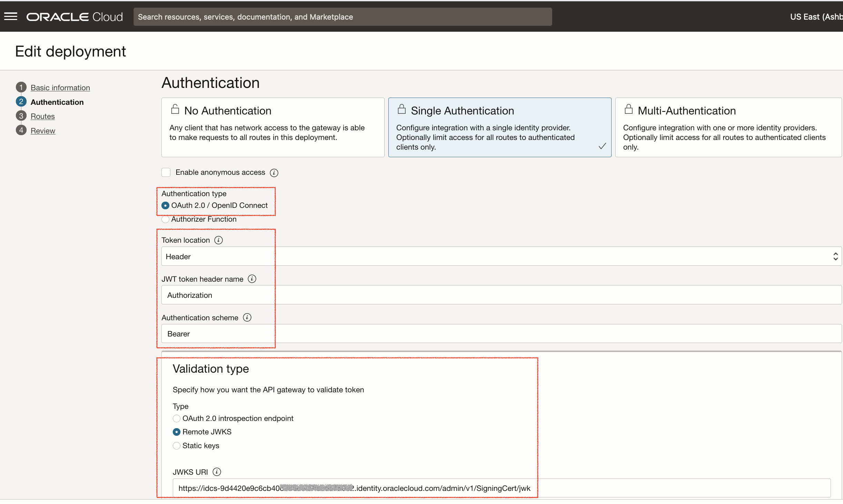This screenshot has height=504, width=843.
Task: Click info icon beside JWT token header name
Action: [x=252, y=279]
